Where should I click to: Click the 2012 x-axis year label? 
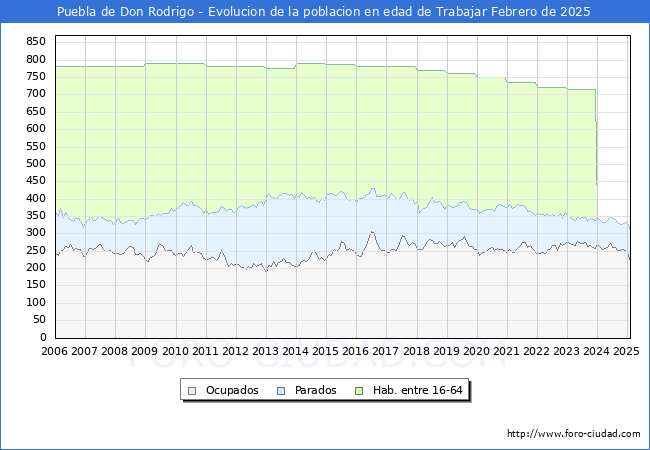[x=235, y=351]
